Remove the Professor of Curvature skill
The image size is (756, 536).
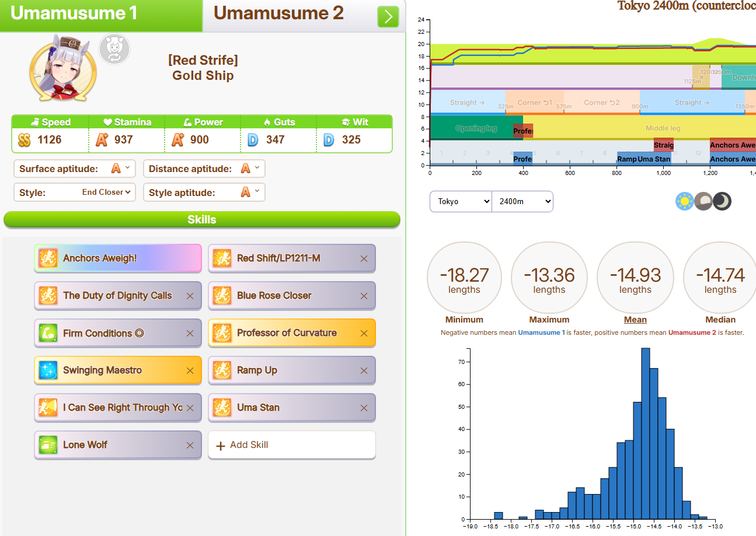point(364,334)
